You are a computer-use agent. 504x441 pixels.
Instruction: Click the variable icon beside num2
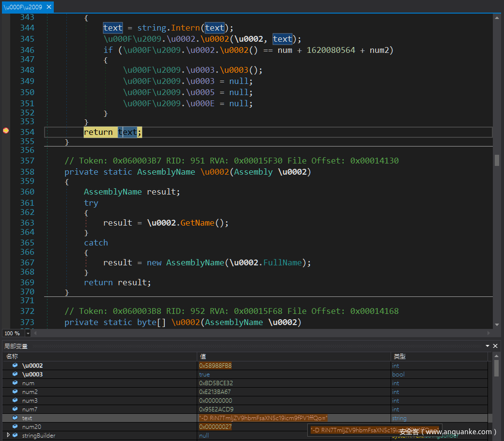point(15,392)
